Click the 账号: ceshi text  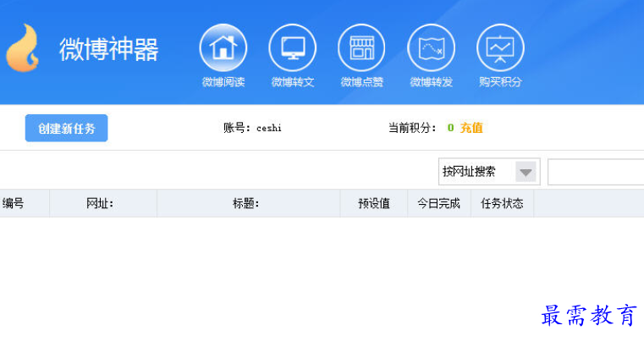coord(252,128)
